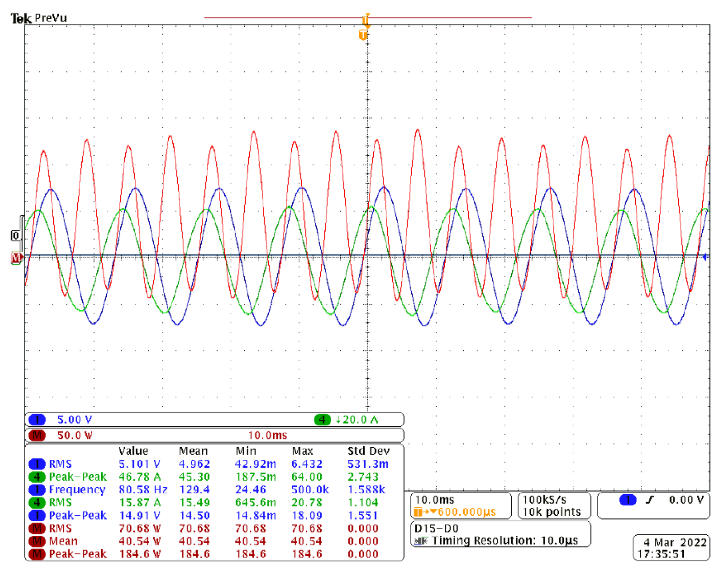The height and width of the screenshot is (573, 728).
Task: Click the 600.000µs trigger delay readout
Action: tap(467, 512)
